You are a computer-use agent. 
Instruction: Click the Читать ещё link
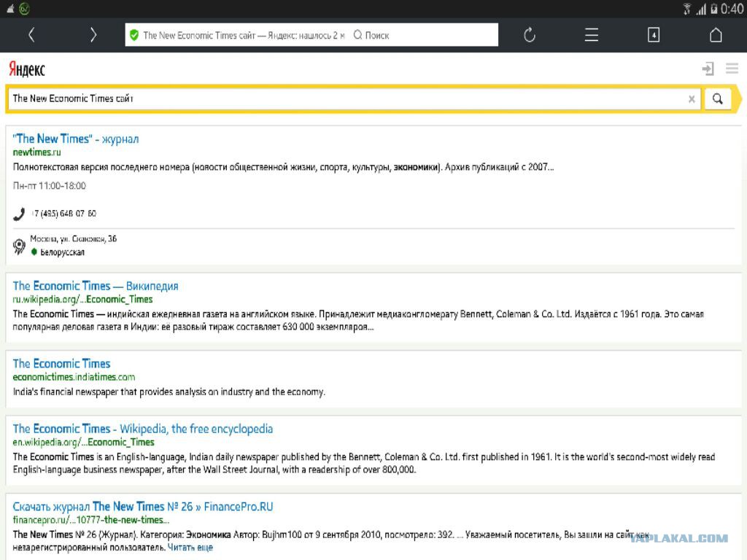point(190,548)
